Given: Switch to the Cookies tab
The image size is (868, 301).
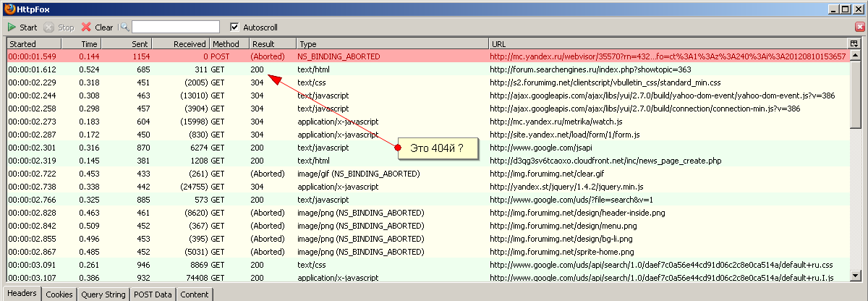Looking at the screenshot, I should point(57,294).
